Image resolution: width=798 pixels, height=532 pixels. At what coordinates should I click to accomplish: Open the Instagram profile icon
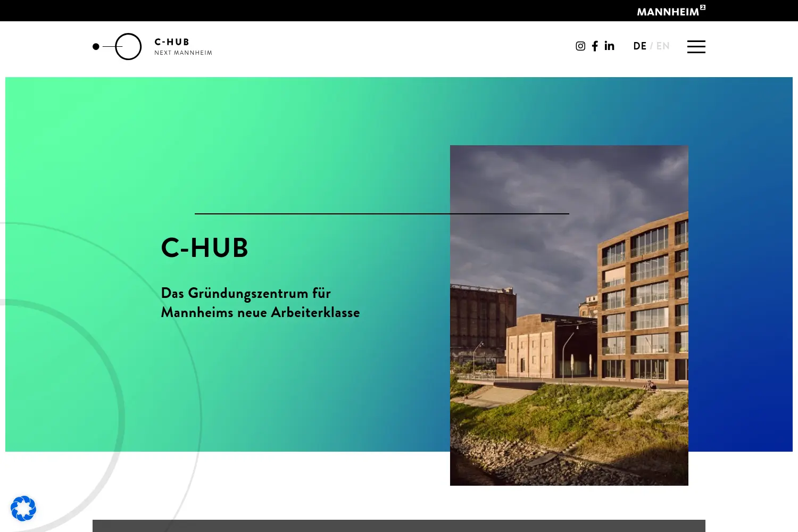pos(580,46)
